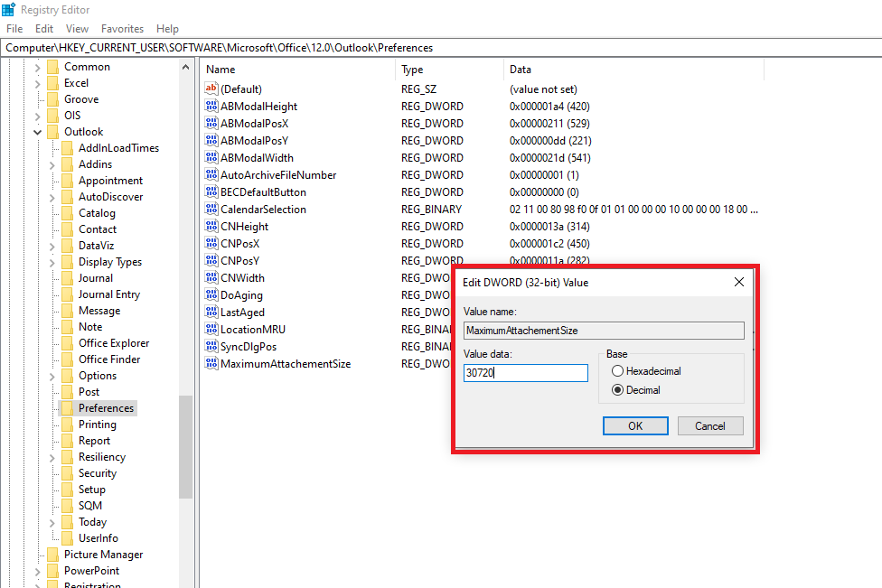Click the DWORD icon next to AutoArchiveFileNumber
The height and width of the screenshot is (588, 882).
tap(212, 175)
